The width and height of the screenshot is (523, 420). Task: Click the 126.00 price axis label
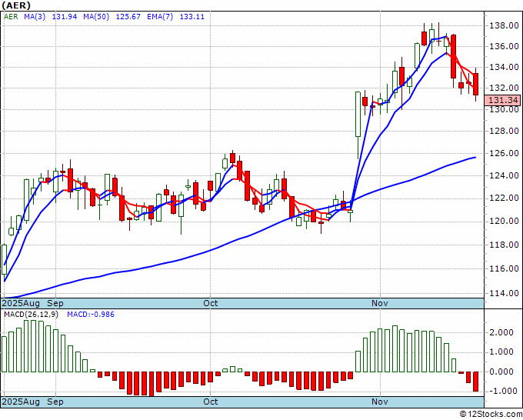tap(504, 153)
